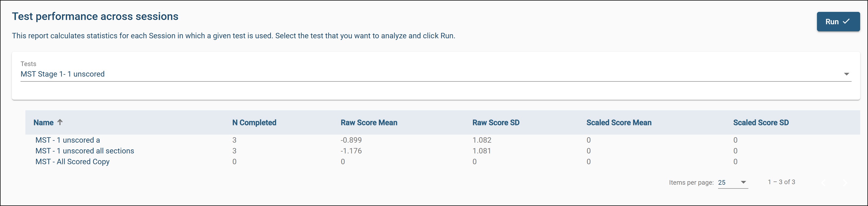Select the 'MST - All Scored Copy' row
Screen dimensions: 868x206
coord(72,162)
